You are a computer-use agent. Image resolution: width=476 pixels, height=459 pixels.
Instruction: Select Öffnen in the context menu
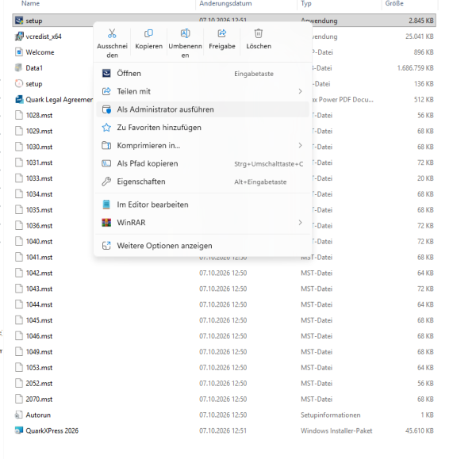point(202,74)
